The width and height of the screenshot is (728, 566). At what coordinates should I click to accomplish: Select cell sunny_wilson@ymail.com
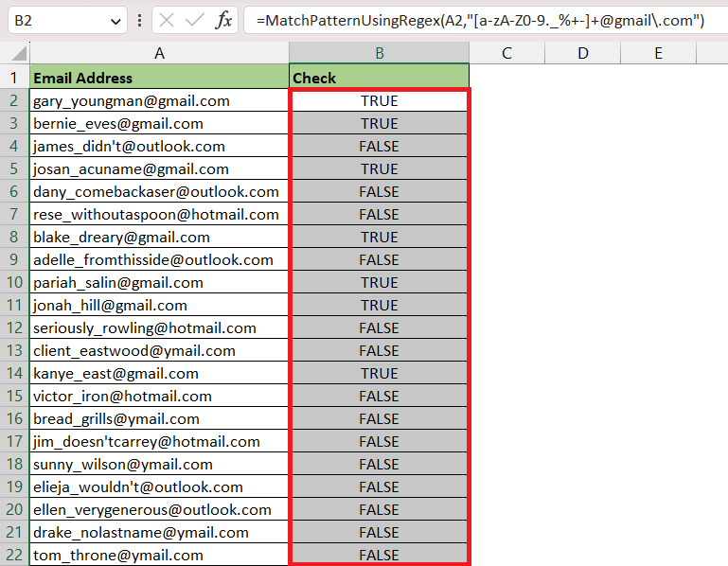pyautogui.click(x=159, y=464)
